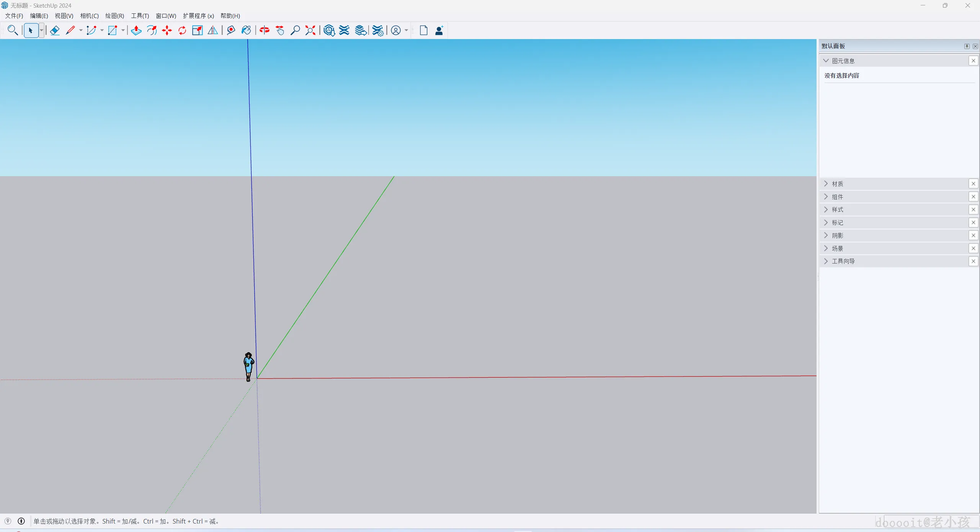Open the 3D Warehouse icon
Image resolution: width=980 pixels, height=532 pixels.
pos(329,30)
